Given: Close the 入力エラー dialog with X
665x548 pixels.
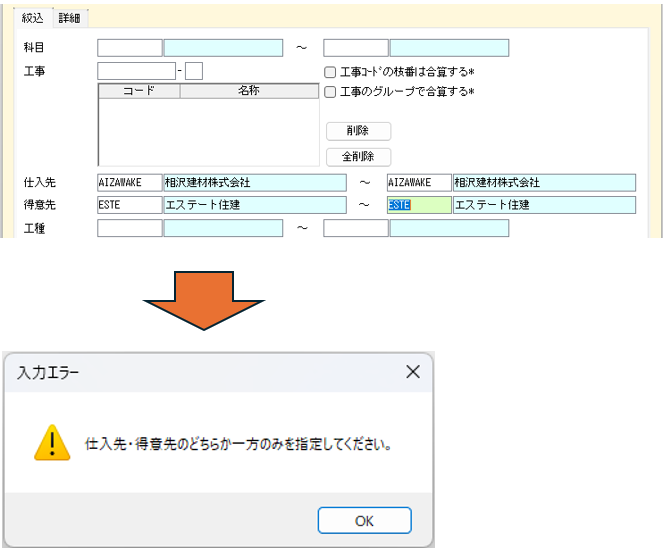Looking at the screenshot, I should click(413, 372).
